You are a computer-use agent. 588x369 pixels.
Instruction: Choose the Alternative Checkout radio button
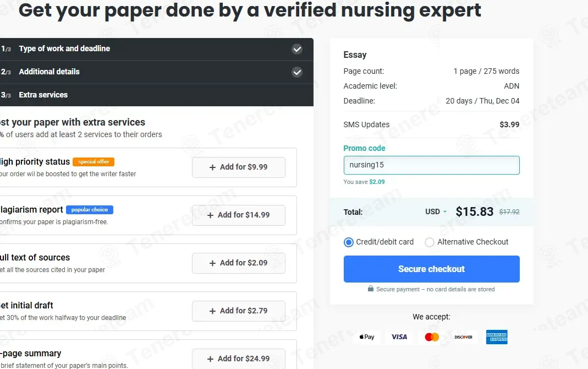430,242
